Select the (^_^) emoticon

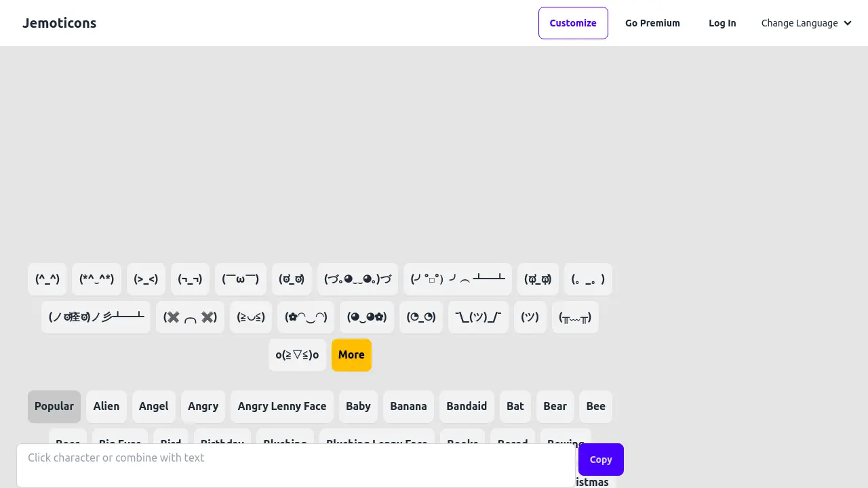[x=47, y=279]
